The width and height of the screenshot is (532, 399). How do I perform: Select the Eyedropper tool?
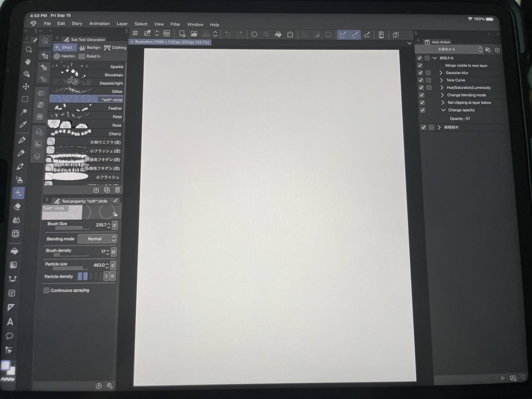click(23, 124)
